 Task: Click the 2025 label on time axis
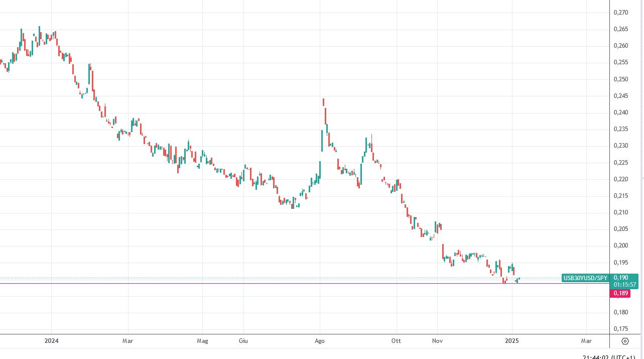(x=512, y=341)
